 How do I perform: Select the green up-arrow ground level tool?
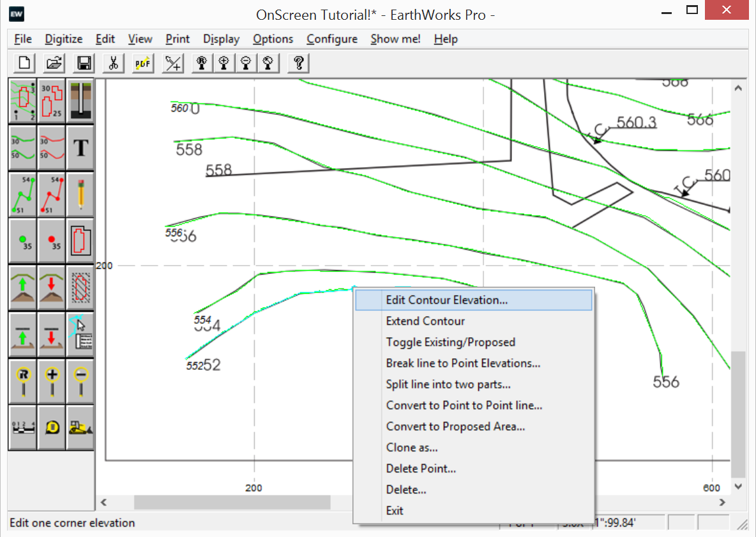[22, 334]
